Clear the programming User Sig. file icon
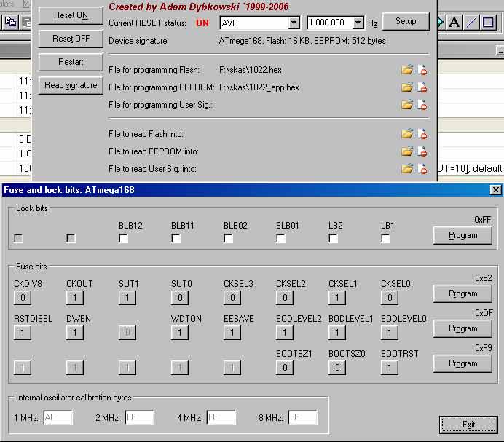The image size is (504, 442). (422, 105)
